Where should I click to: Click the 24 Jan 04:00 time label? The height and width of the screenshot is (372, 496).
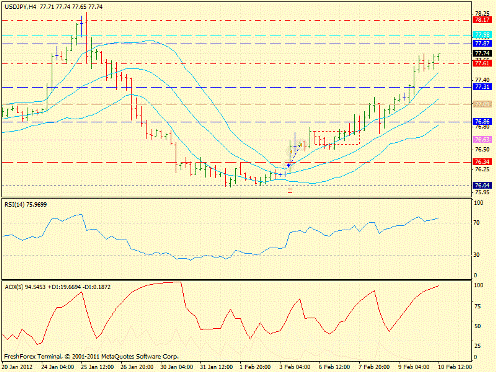point(58,367)
